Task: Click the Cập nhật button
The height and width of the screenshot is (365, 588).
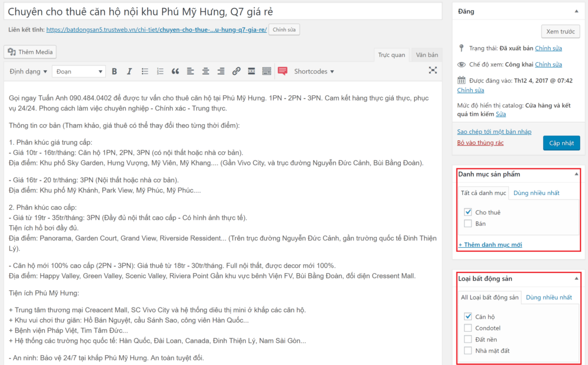Action: (x=561, y=143)
